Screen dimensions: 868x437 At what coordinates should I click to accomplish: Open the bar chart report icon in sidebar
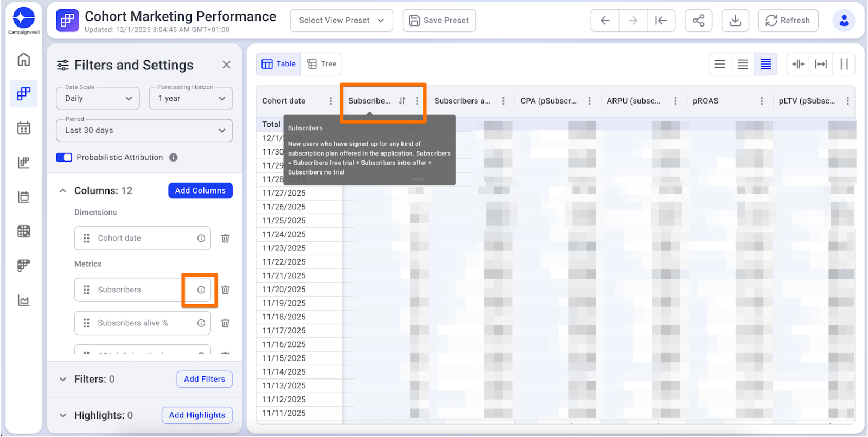tap(24, 162)
